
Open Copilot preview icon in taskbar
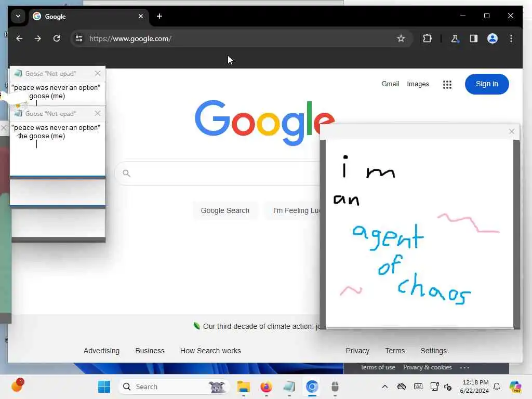(x=515, y=387)
